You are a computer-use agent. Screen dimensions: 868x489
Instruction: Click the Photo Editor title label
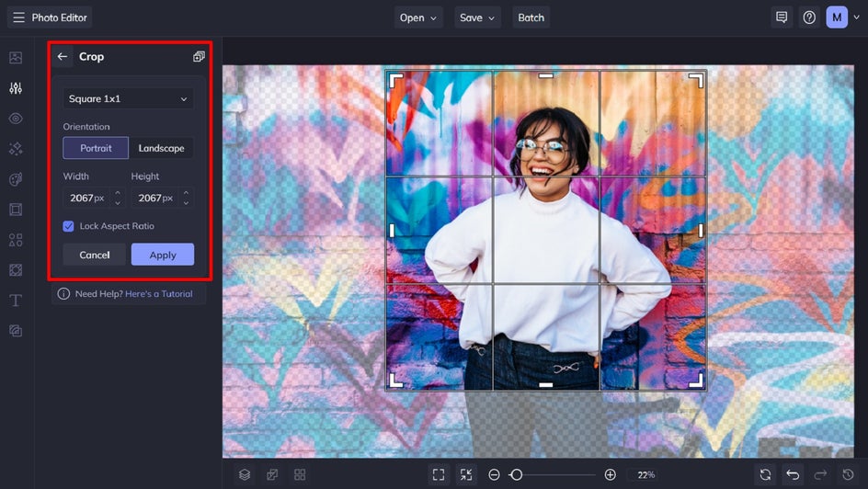click(59, 17)
